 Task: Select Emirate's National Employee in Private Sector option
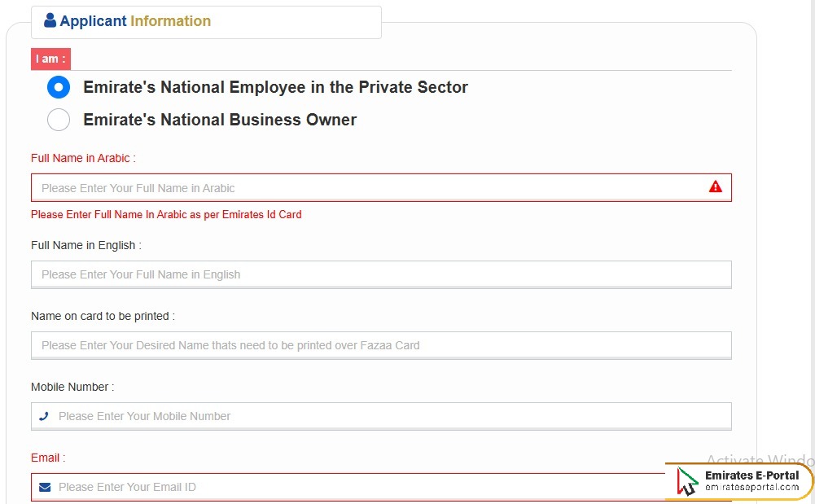(x=58, y=87)
